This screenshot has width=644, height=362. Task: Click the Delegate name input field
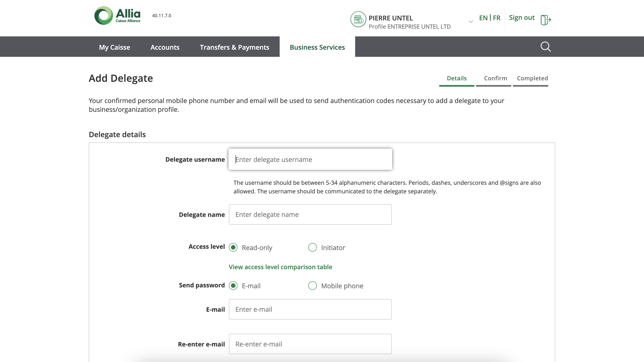[310, 214]
